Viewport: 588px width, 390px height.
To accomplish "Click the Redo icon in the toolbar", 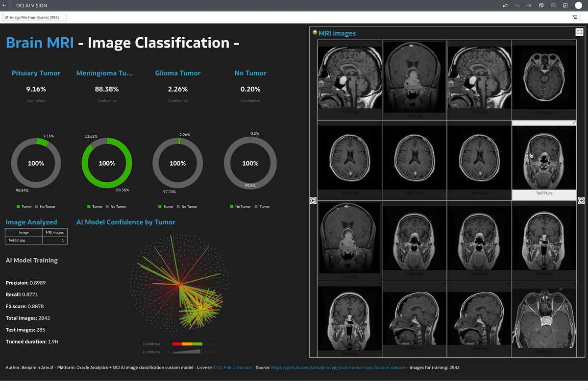I will [x=517, y=5].
